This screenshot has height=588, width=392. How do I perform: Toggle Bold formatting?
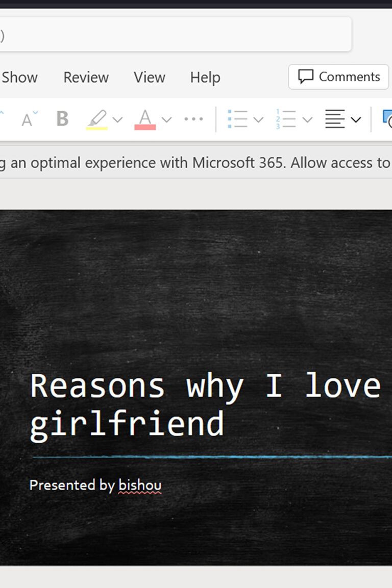tap(62, 119)
